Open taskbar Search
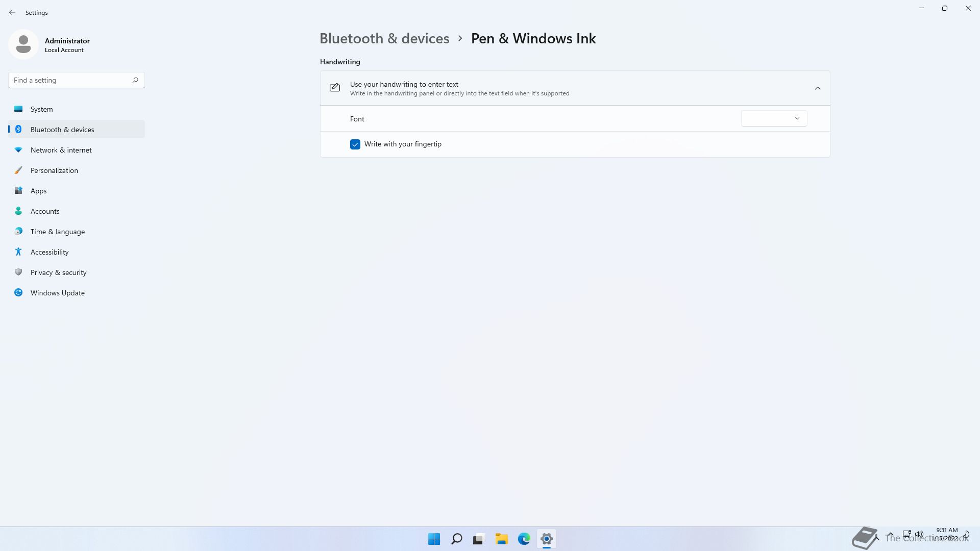This screenshot has width=980, height=551. click(457, 539)
